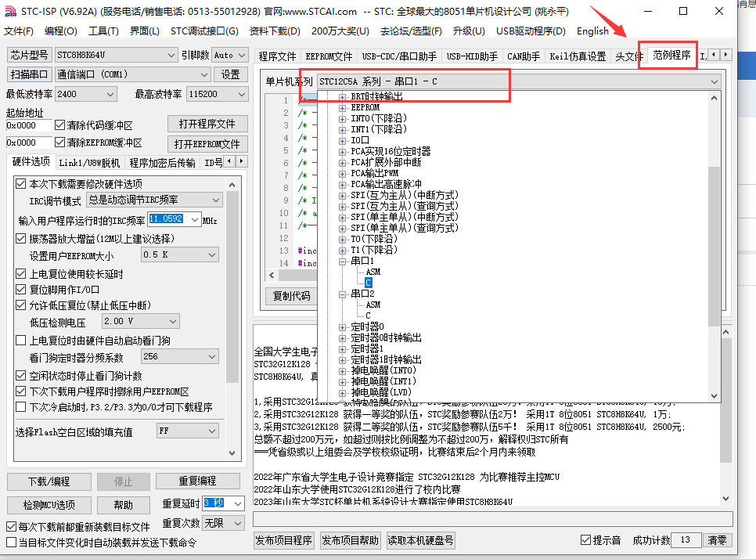
Task: Click the 打开程序文件 button
Action: [207, 124]
